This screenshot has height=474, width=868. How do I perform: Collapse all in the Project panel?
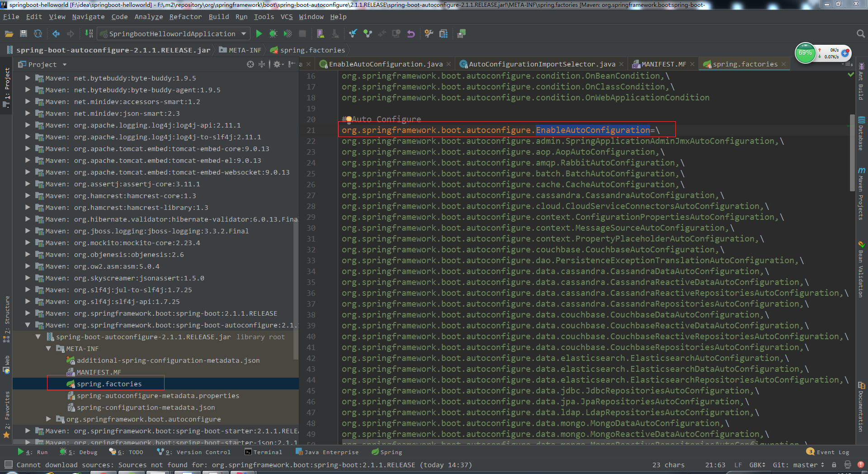262,65
